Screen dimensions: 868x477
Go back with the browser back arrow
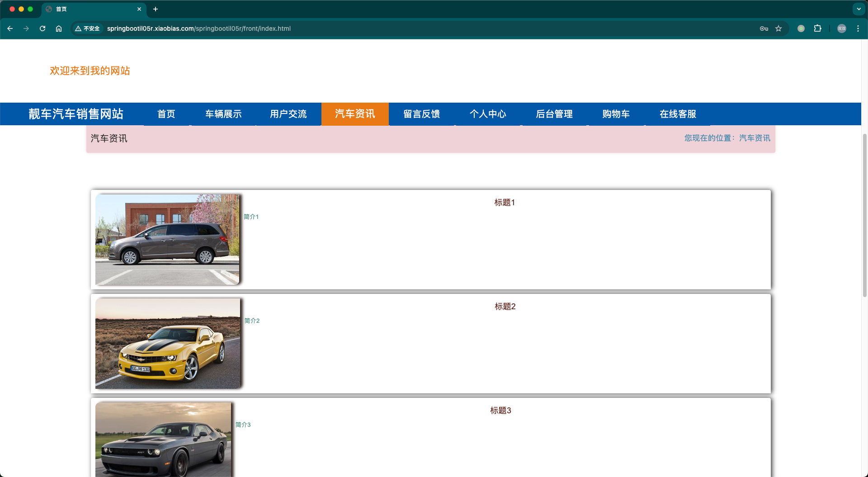pos(10,28)
